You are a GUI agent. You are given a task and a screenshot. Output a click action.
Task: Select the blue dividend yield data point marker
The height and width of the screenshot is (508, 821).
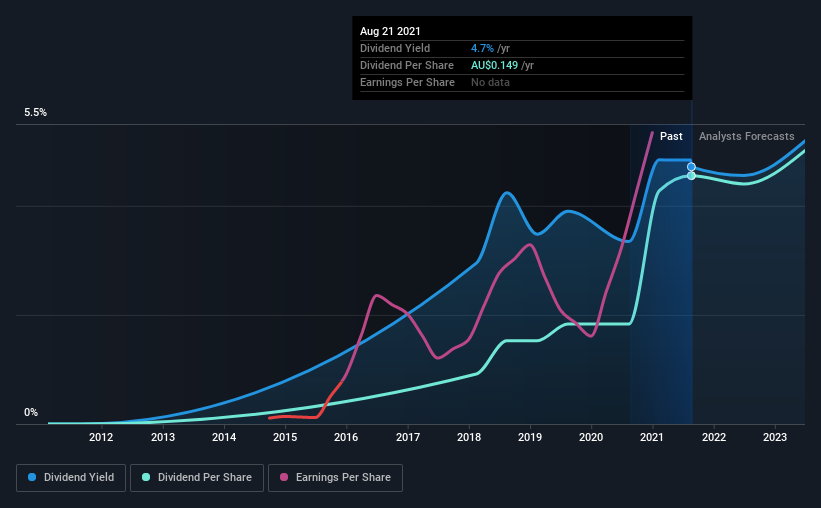click(x=691, y=167)
